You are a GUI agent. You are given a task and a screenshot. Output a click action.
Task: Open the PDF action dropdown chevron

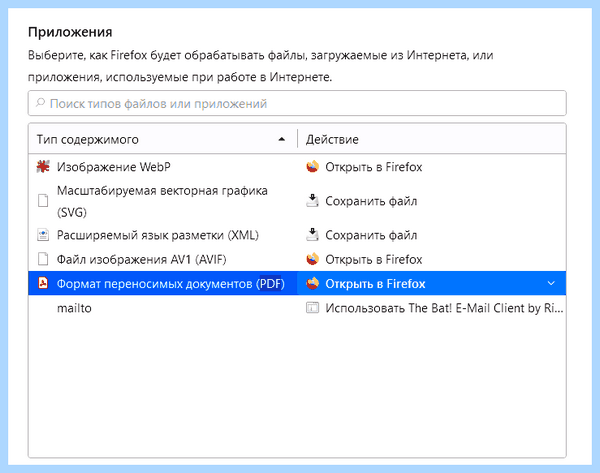click(x=551, y=283)
